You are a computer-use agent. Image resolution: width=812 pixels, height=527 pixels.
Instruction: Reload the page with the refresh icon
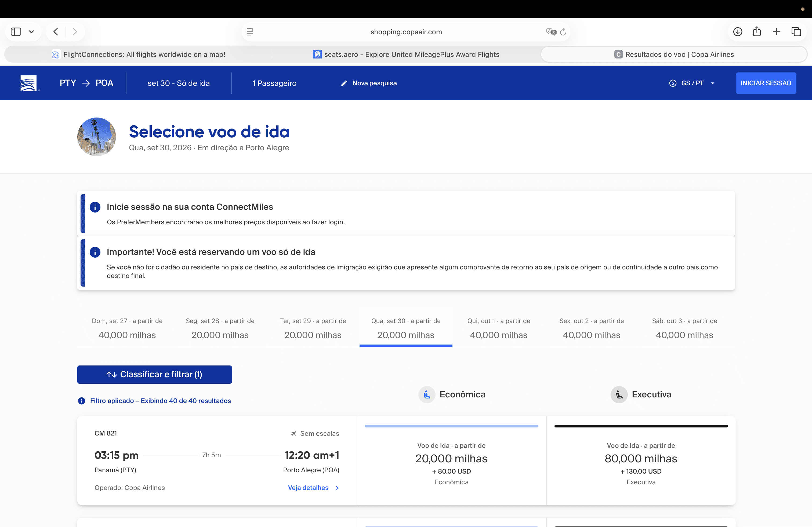coord(563,32)
